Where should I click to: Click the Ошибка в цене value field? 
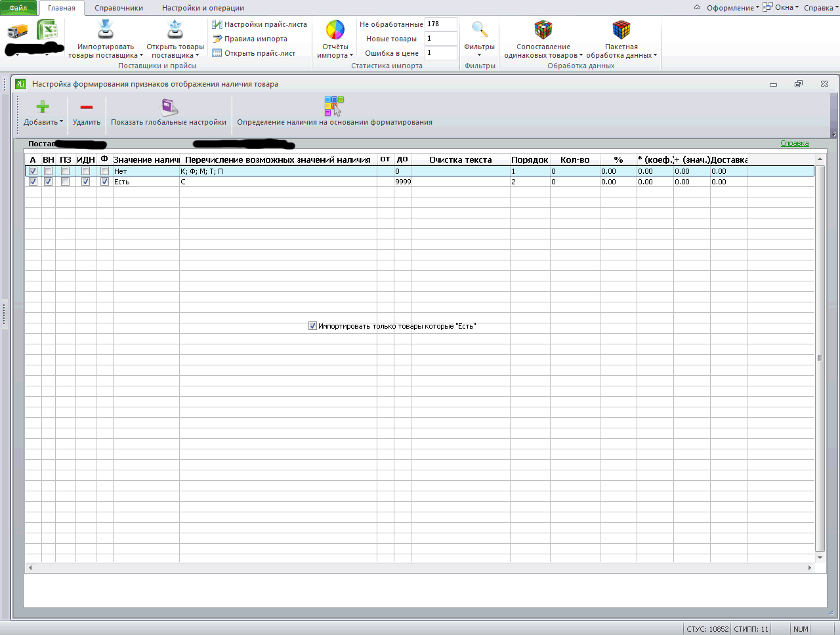[x=441, y=53]
